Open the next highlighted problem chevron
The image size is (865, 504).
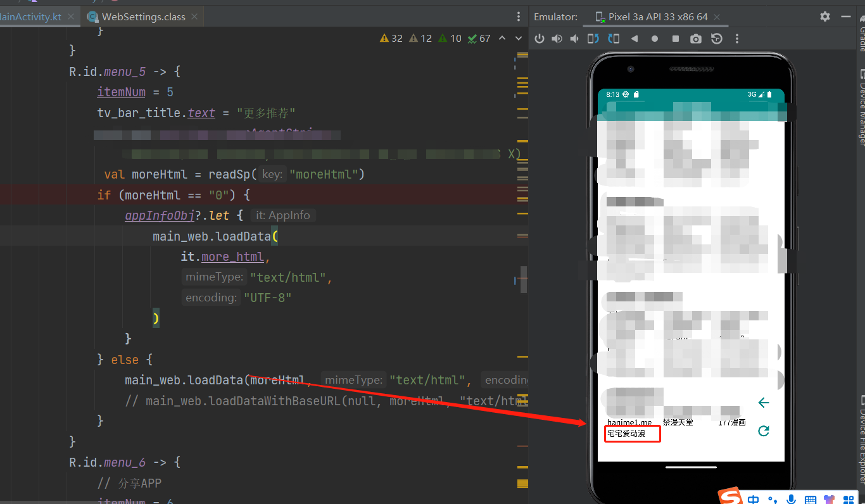518,38
